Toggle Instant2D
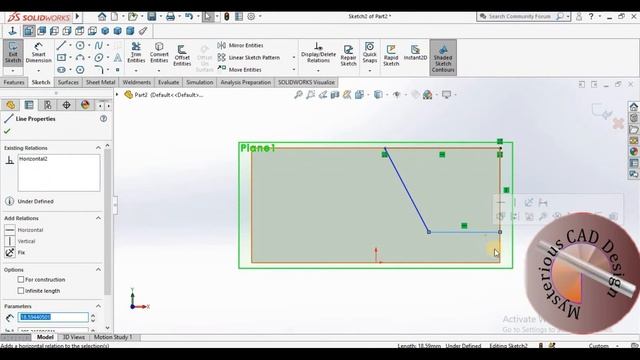Screen dimensions: 640x360 click(x=415, y=53)
